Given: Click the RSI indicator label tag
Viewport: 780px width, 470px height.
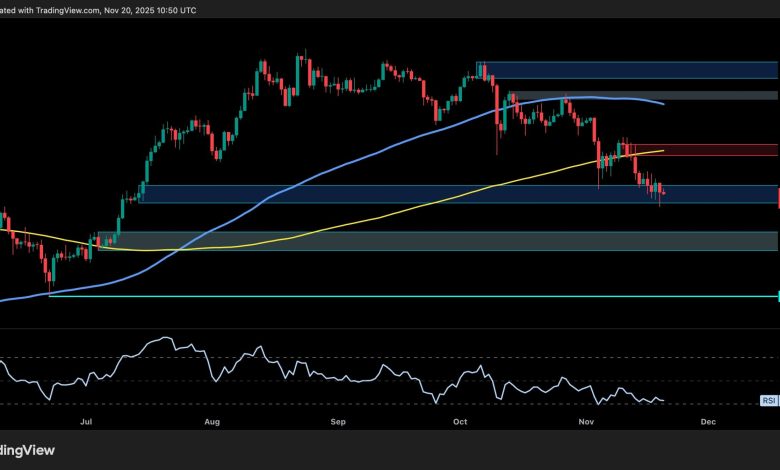Looking at the screenshot, I should (769, 401).
